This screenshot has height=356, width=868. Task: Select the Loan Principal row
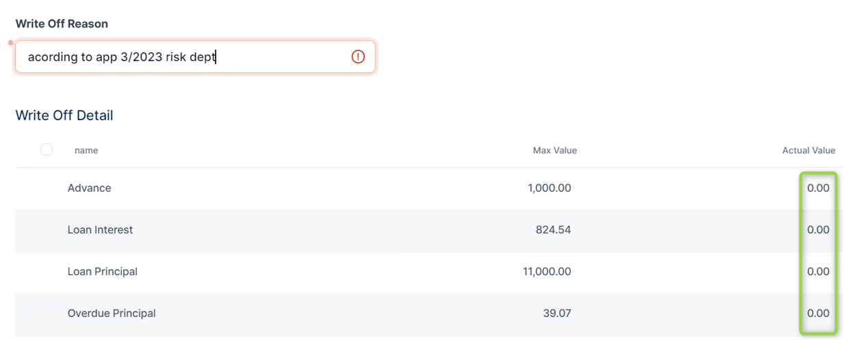pyautogui.click(x=103, y=272)
